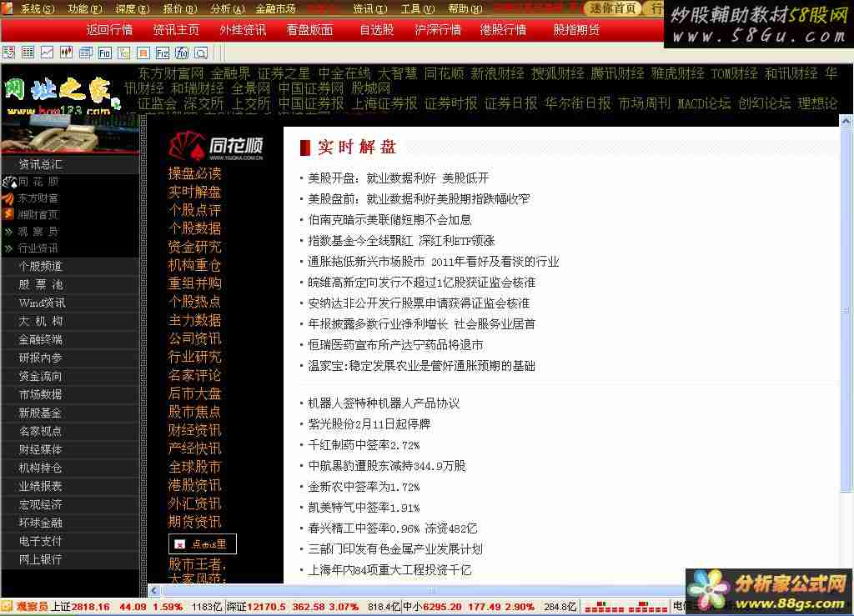The width and height of the screenshot is (854, 616).
Task: Switch to the 资讯主页 tab
Action: [x=176, y=30]
